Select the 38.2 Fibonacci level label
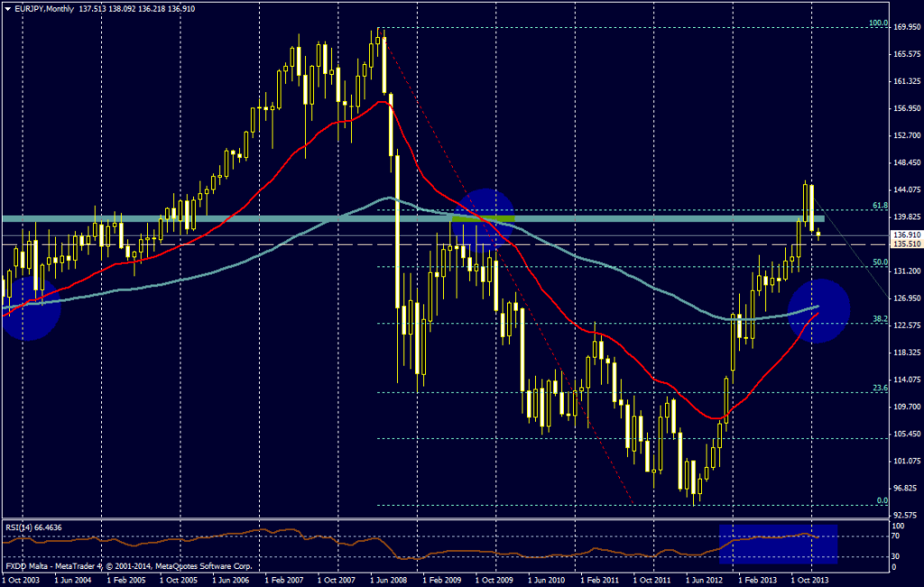The image size is (924, 587). pos(880,319)
